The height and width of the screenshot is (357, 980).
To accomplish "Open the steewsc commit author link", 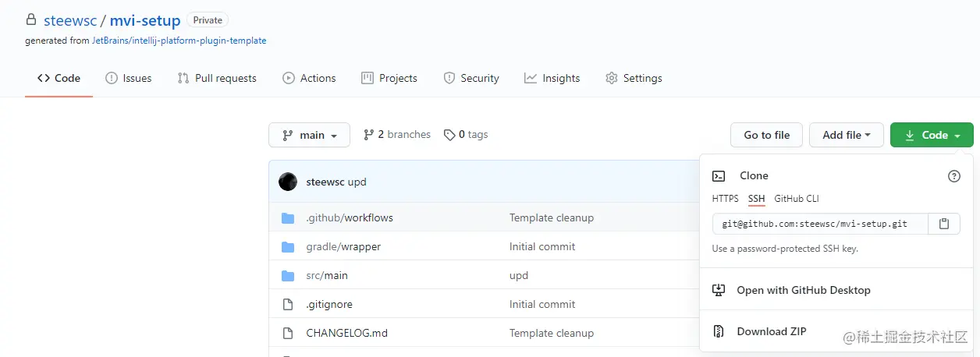I will [325, 182].
